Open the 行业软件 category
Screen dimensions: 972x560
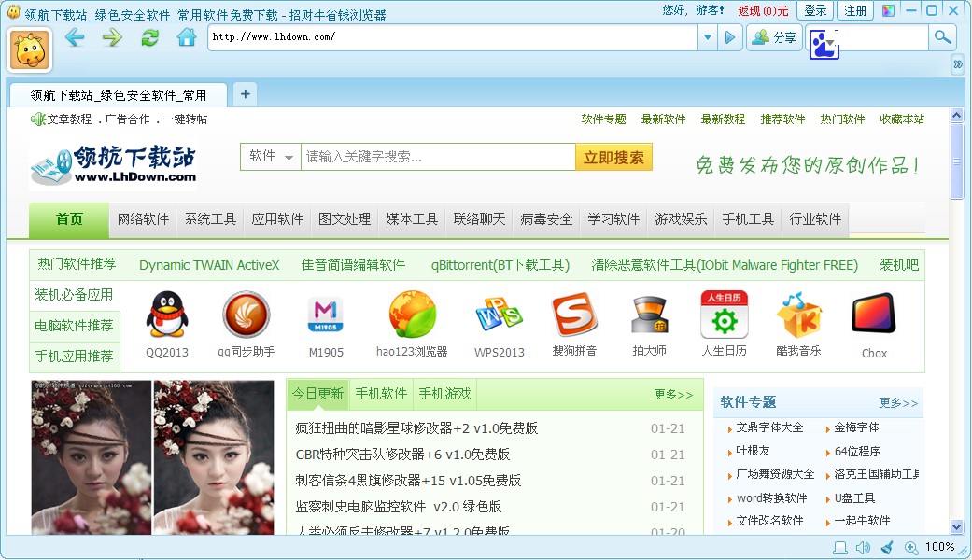pyautogui.click(x=815, y=219)
